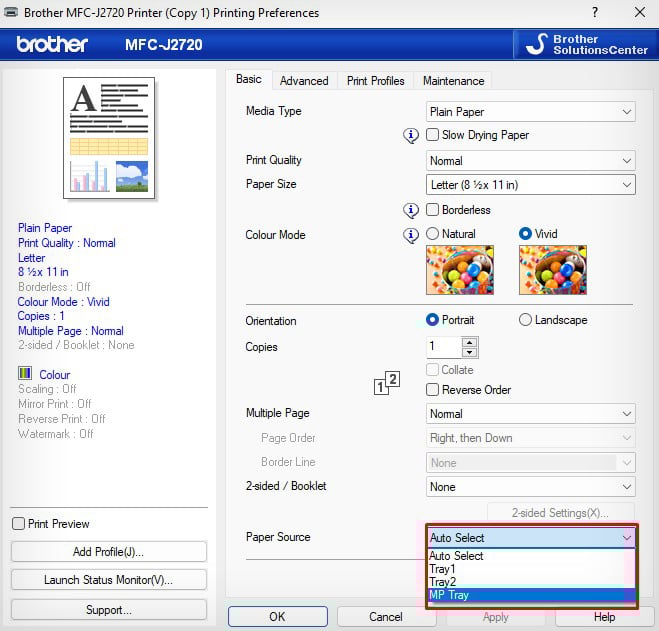Click the OK button
Image resolution: width=659 pixels, height=631 pixels.
(x=278, y=616)
